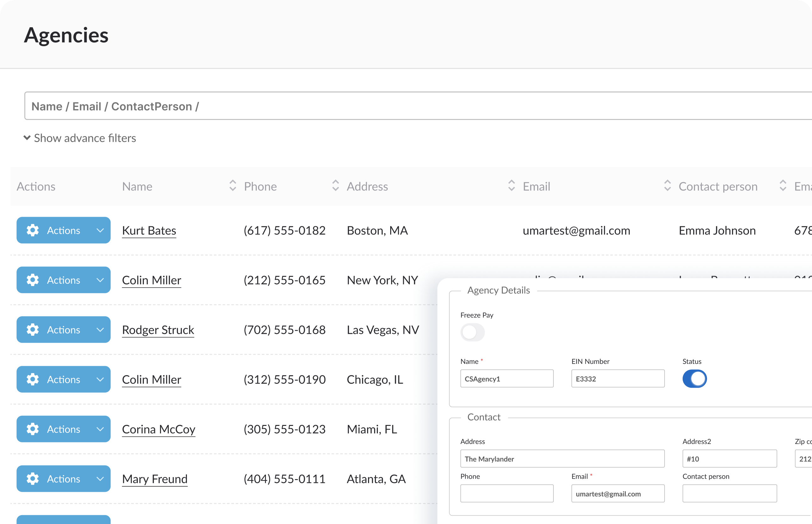Click the Actions column header
This screenshot has width=812, height=524.
[x=36, y=186]
